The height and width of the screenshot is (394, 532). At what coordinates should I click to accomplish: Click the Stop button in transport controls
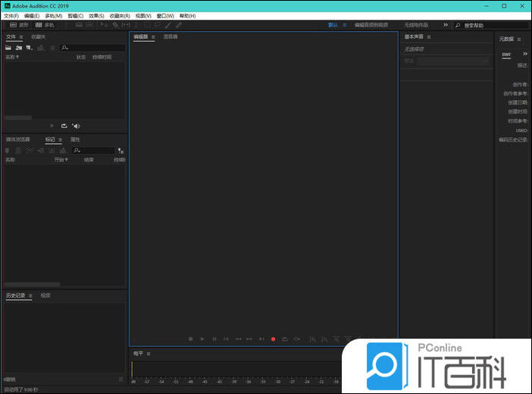click(190, 339)
